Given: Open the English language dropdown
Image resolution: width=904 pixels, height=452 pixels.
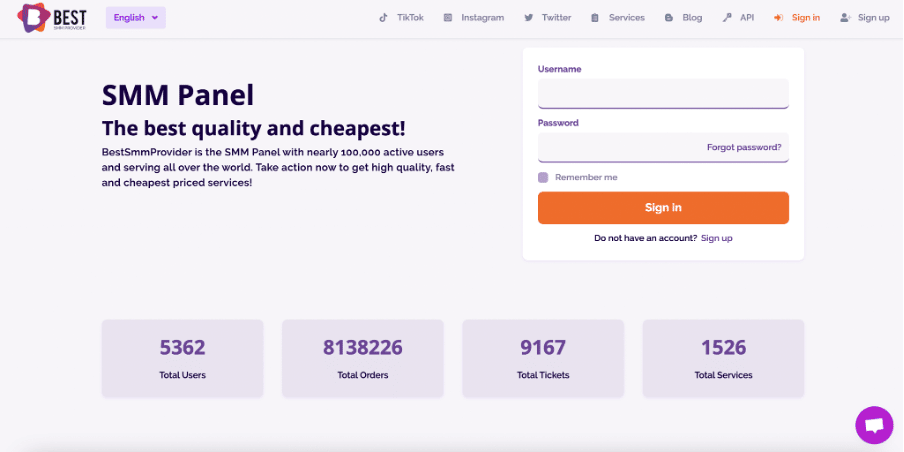Looking at the screenshot, I should tap(135, 18).
